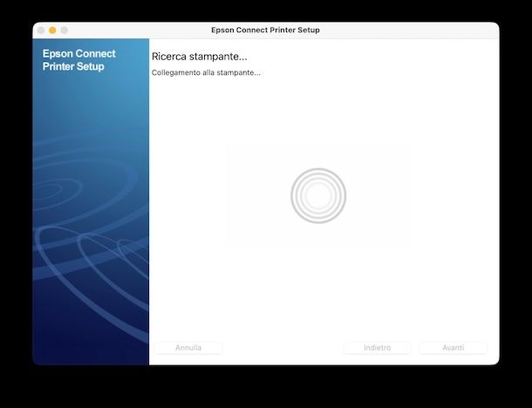Click the Annulla button
The image size is (532, 408).
[188, 348]
